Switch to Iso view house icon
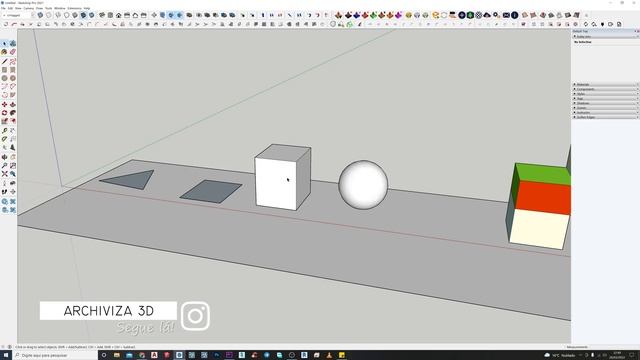The image size is (640, 360). (102, 15)
